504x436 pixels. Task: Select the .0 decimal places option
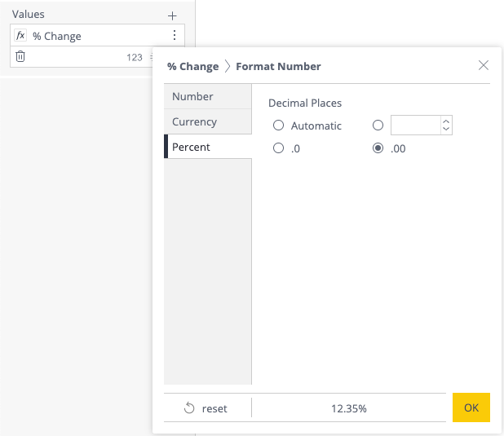[x=279, y=148]
